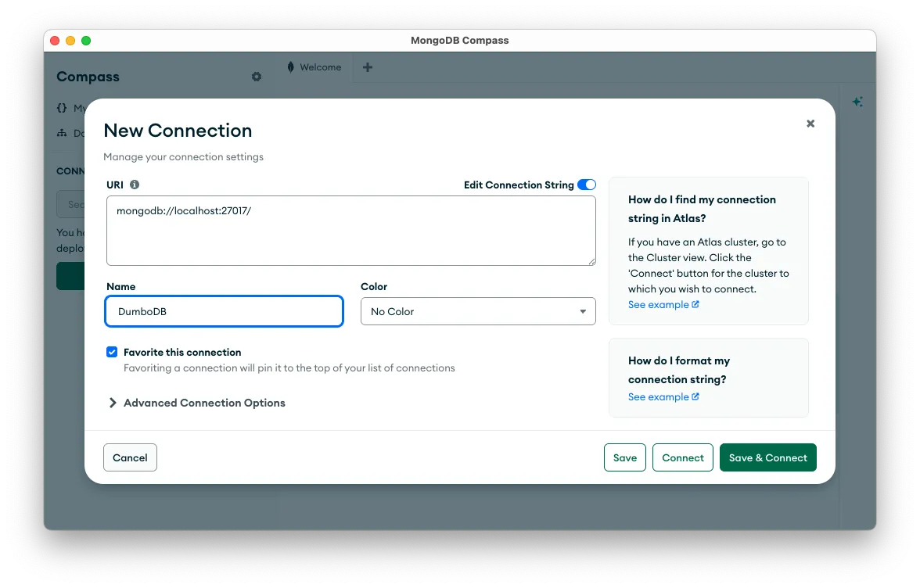Click the curly braces icon in sidebar

tap(62, 108)
